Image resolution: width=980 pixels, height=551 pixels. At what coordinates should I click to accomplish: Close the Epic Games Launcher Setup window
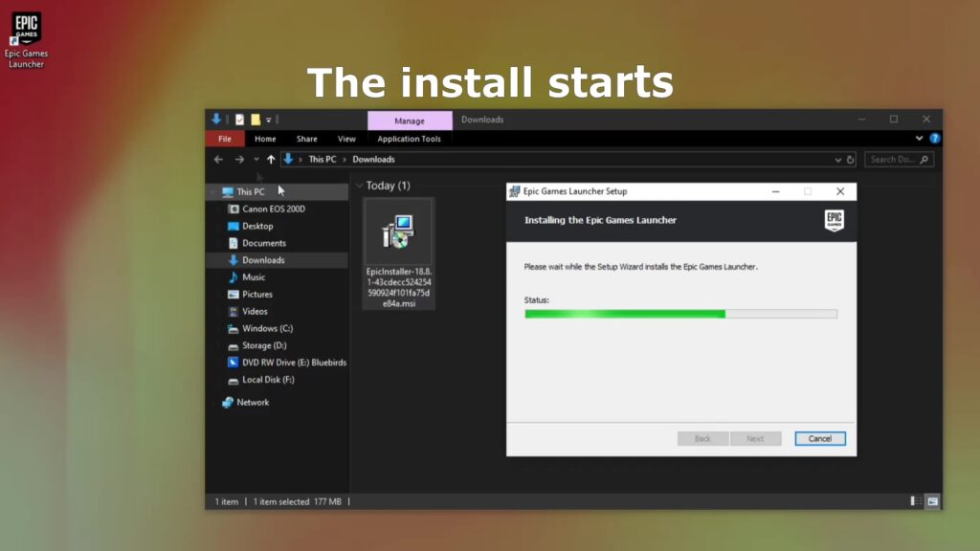(x=840, y=191)
